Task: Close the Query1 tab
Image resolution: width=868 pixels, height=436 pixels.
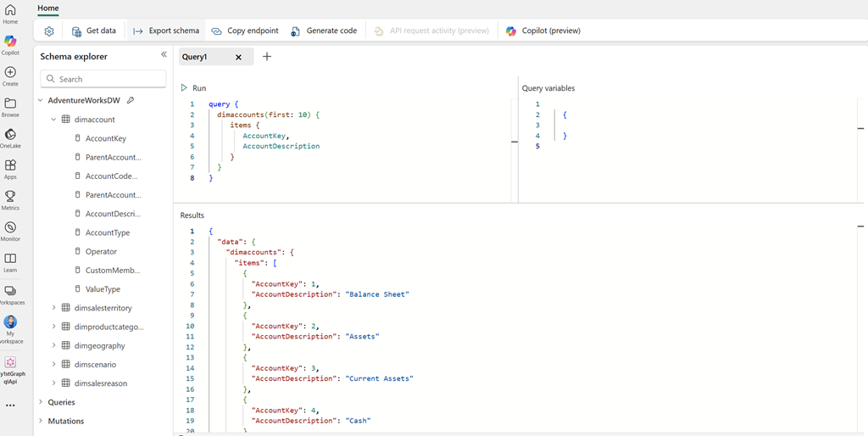Action: (x=238, y=57)
